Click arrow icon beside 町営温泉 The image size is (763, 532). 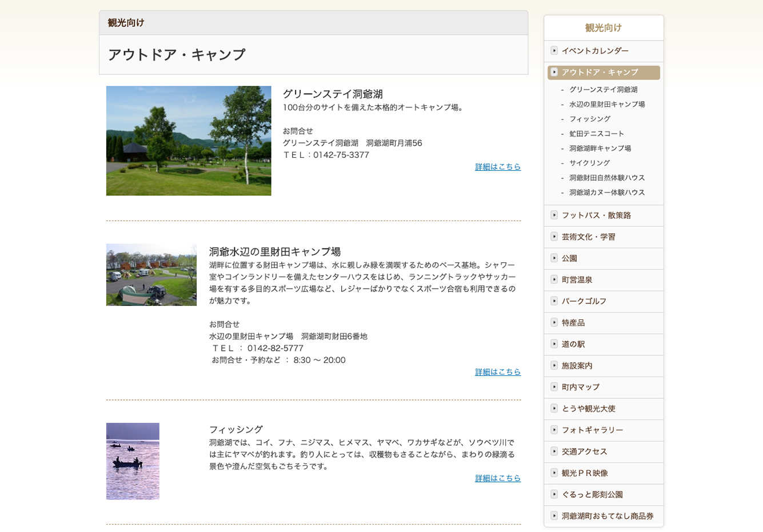(554, 279)
